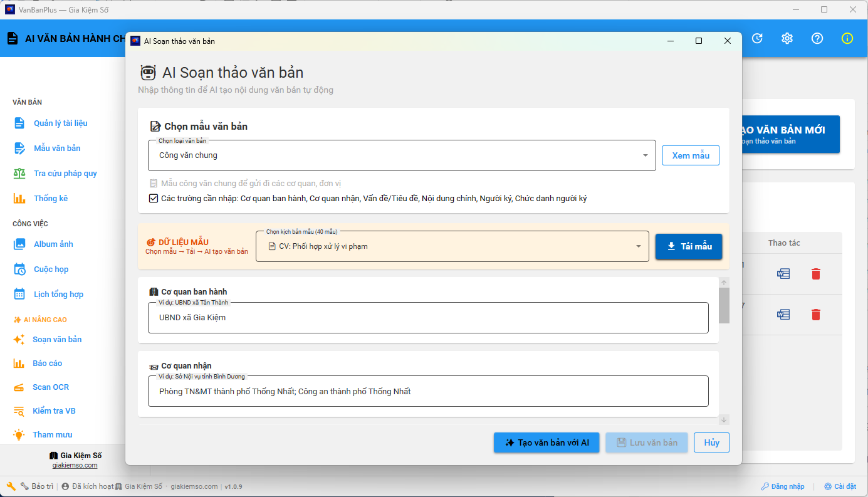Viewport: 868px width, 497px height.
Task: Click 'Xem mẫu' to preview template
Action: 690,155
